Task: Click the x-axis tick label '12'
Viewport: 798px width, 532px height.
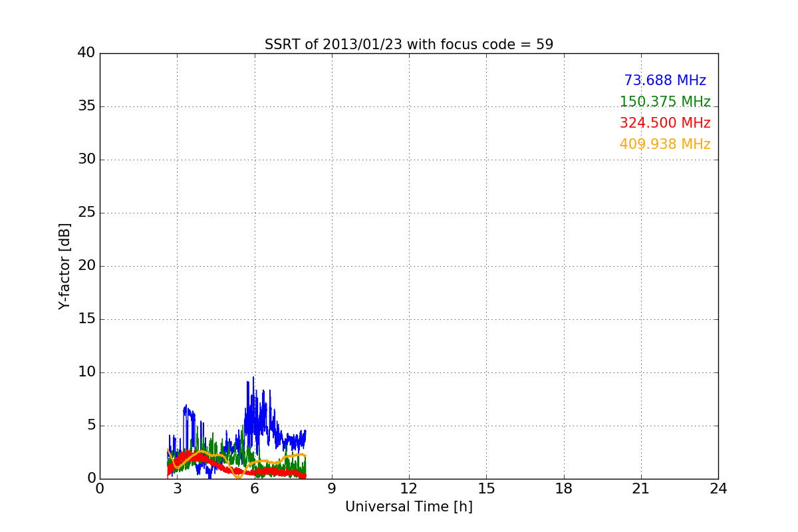Action: click(x=409, y=489)
